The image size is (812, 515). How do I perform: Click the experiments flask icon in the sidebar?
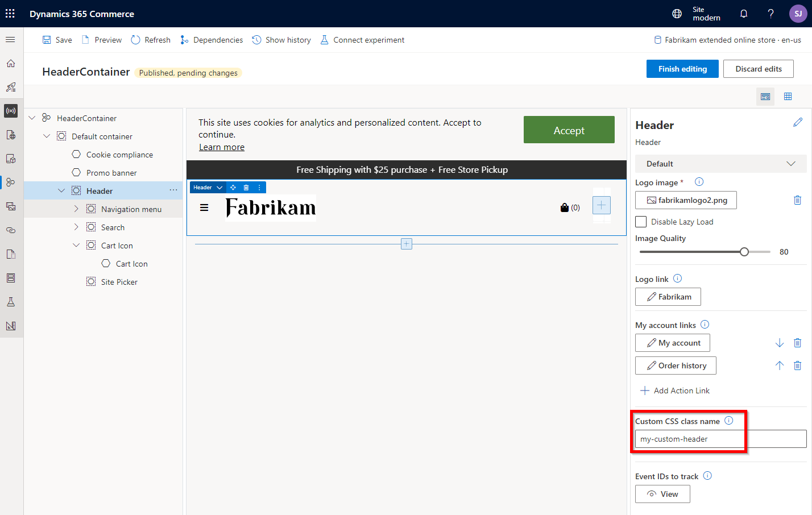point(10,302)
